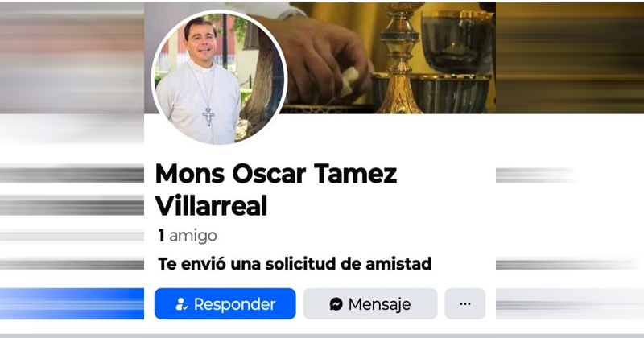The width and height of the screenshot is (644, 338).
Task: Open the three-dots more options menu
Action: pos(465,304)
